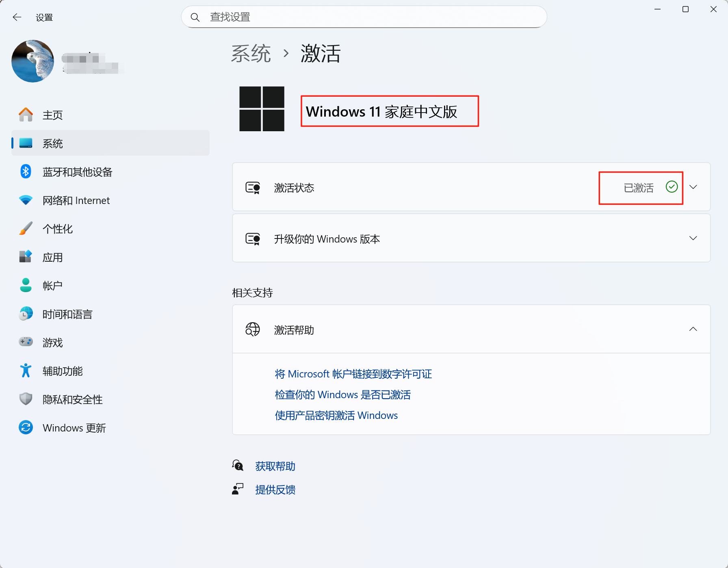Screen dimensions: 728x568
Task: Open 隐私和安全性 settings page
Action: [x=110, y=399]
